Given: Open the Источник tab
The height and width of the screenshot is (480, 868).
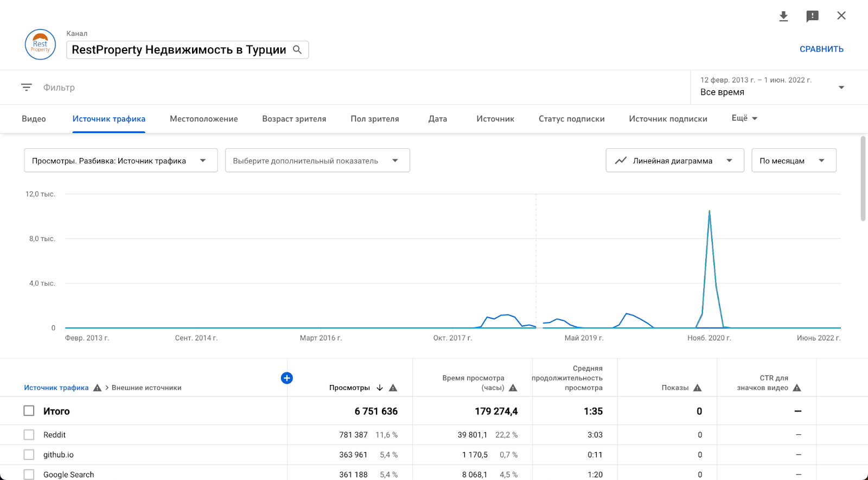Looking at the screenshot, I should click(x=495, y=119).
